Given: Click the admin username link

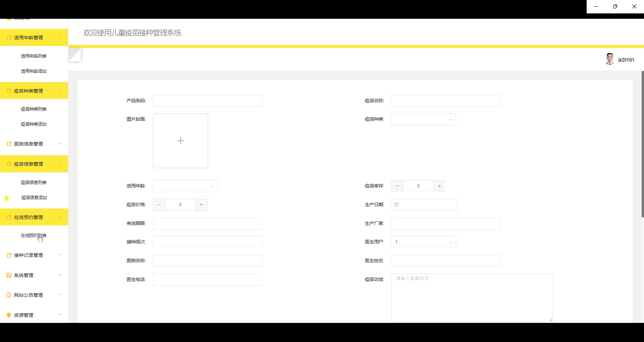Looking at the screenshot, I should [x=626, y=60].
